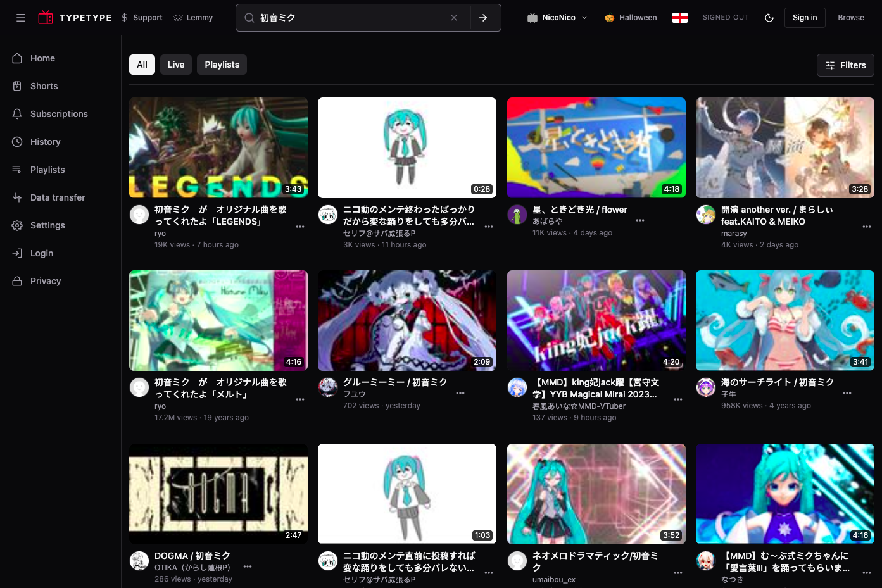Viewport: 882px width, 588px height.
Task: Select the All filter tab
Action: [142, 65]
